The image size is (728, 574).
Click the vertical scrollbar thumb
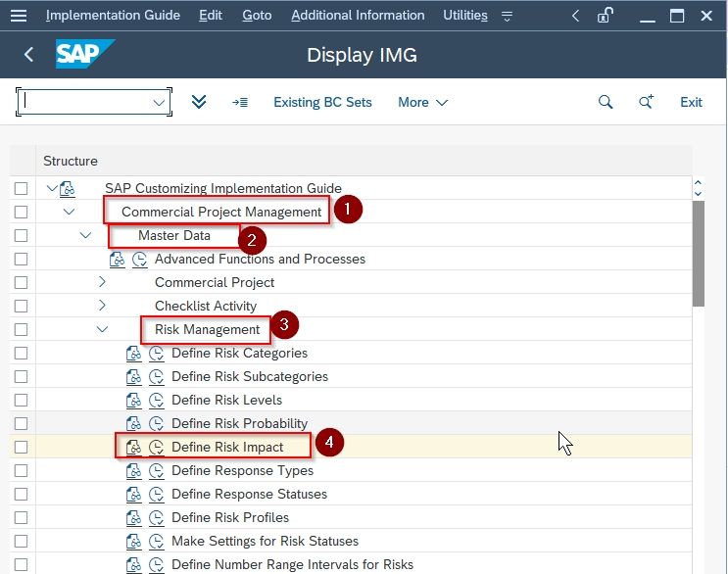coord(698,254)
